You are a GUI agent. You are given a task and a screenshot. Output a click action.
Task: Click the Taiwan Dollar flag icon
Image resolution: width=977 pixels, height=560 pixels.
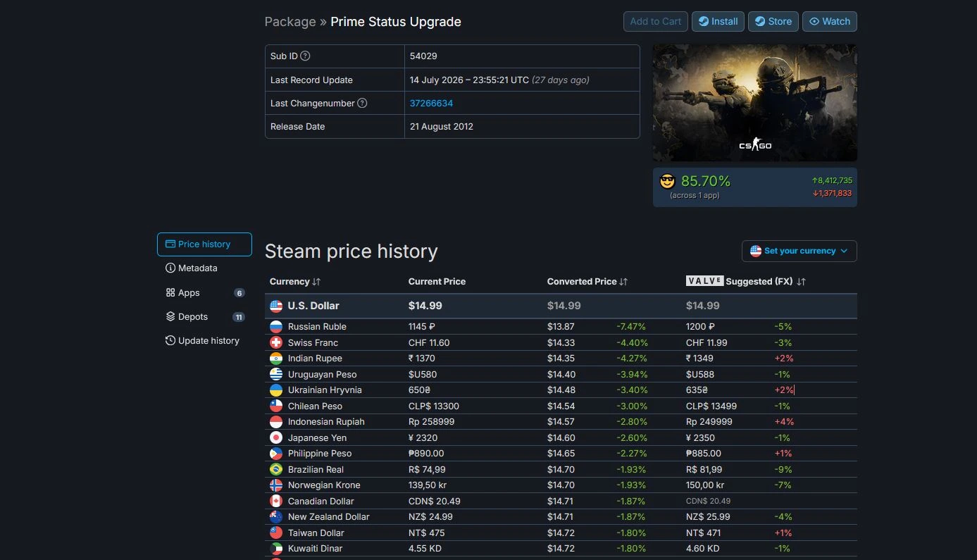(x=276, y=533)
